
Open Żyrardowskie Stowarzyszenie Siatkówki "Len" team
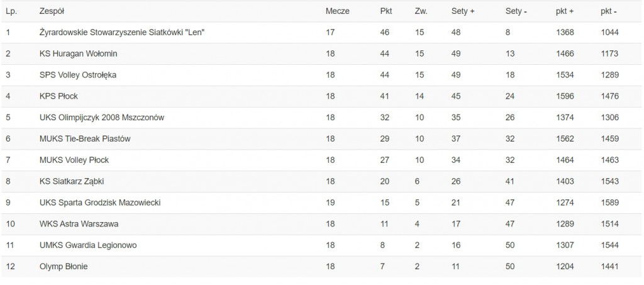(122, 33)
